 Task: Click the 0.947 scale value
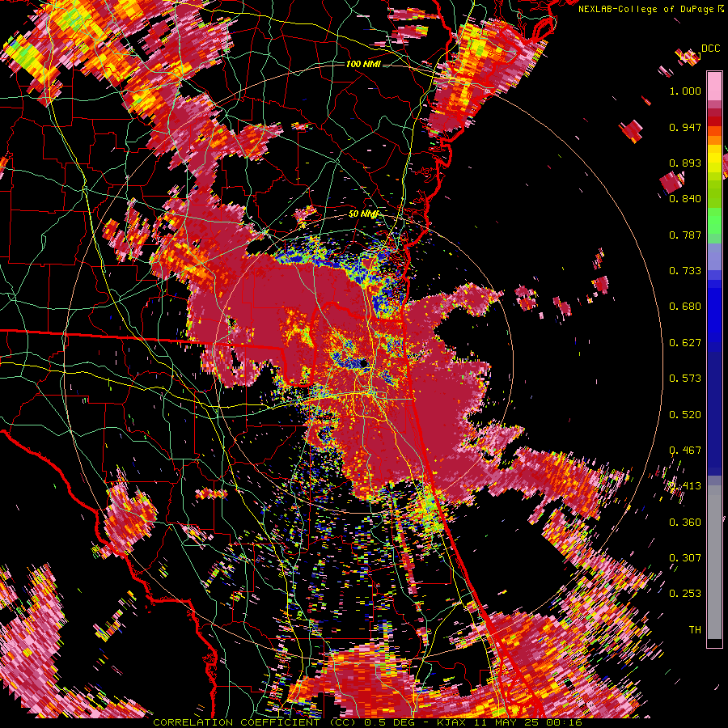coord(685,127)
